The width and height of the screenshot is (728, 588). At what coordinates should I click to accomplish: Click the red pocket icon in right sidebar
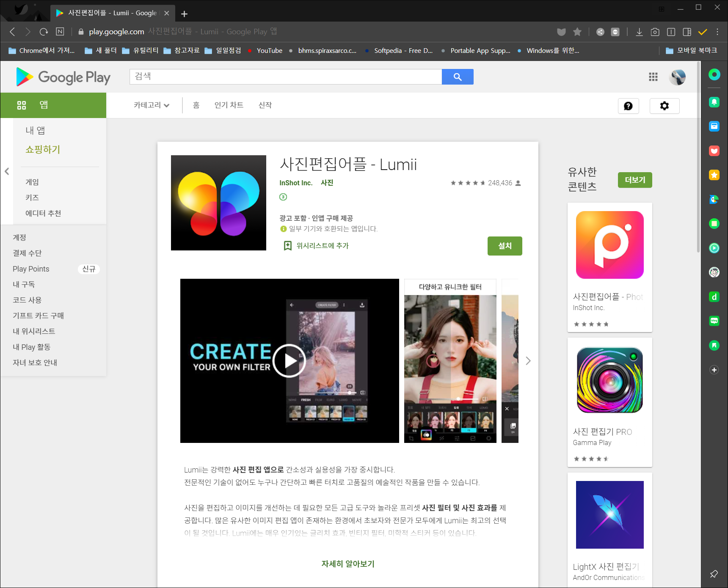pos(714,151)
